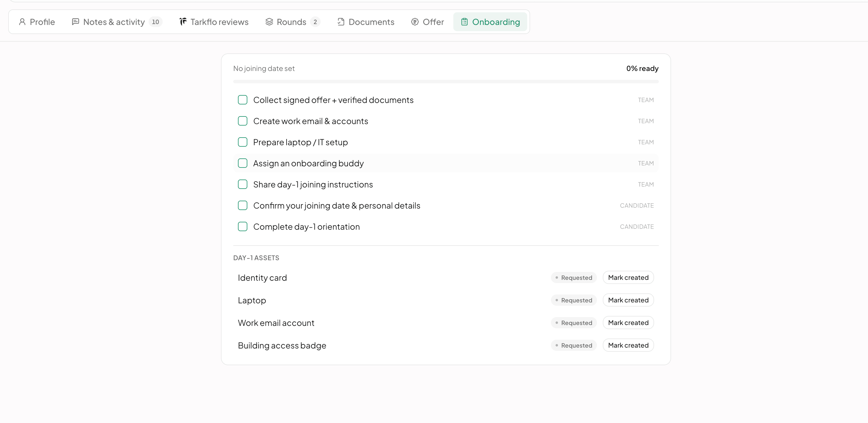The width and height of the screenshot is (868, 423).
Task: Switch to the Offer tab
Action: 428,22
